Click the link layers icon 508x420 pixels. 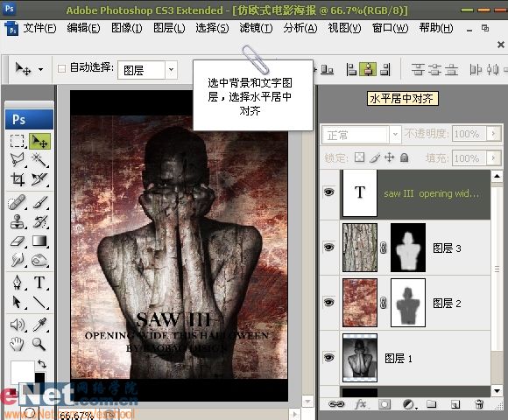tap(336, 404)
